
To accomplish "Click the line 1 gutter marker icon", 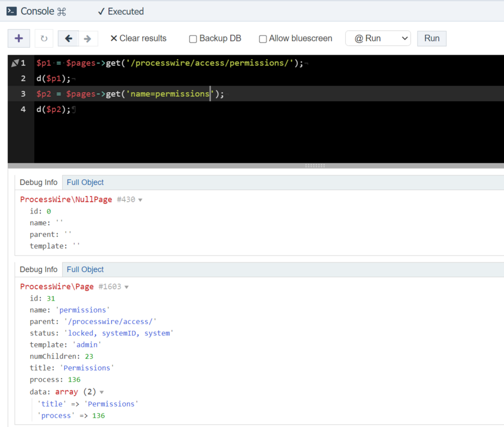I will [x=15, y=63].
